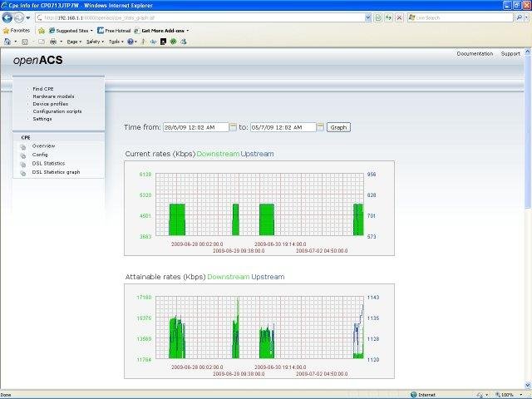Click the URL address bar

199,17
